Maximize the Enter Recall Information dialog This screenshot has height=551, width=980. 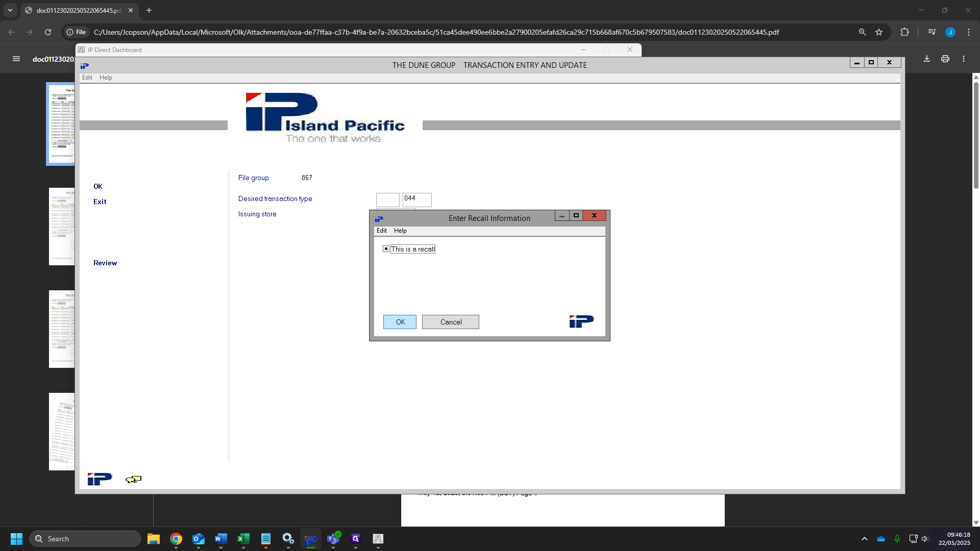tap(576, 215)
